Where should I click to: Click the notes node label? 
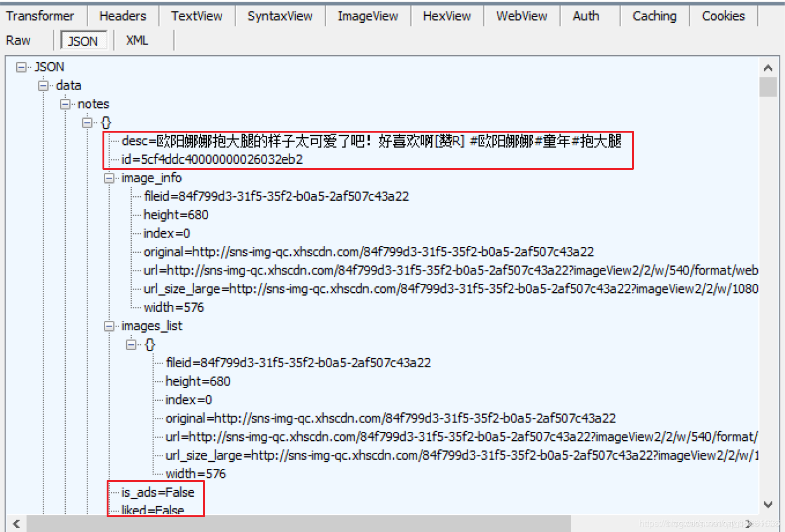pos(93,104)
